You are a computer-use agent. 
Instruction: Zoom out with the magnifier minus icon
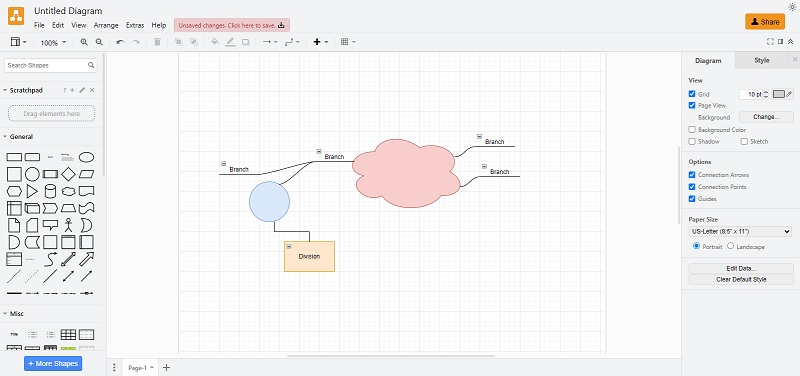pyautogui.click(x=99, y=42)
